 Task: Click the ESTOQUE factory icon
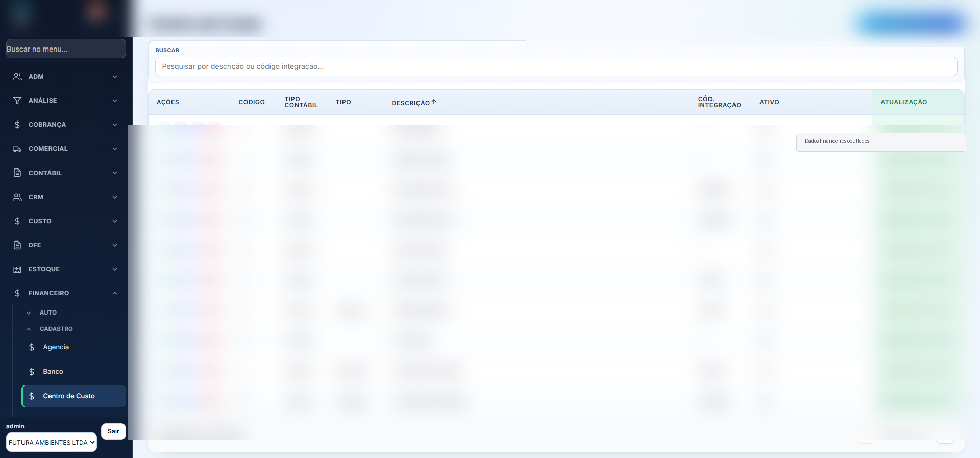[x=17, y=269]
